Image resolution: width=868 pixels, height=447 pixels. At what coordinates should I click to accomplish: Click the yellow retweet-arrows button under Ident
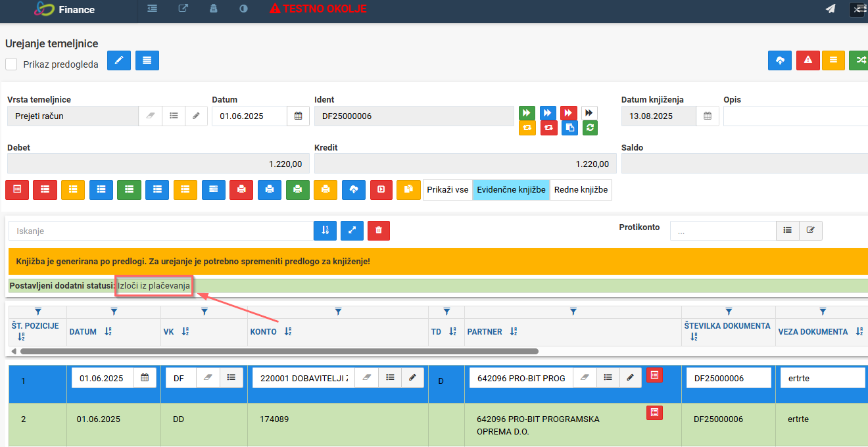(x=527, y=128)
